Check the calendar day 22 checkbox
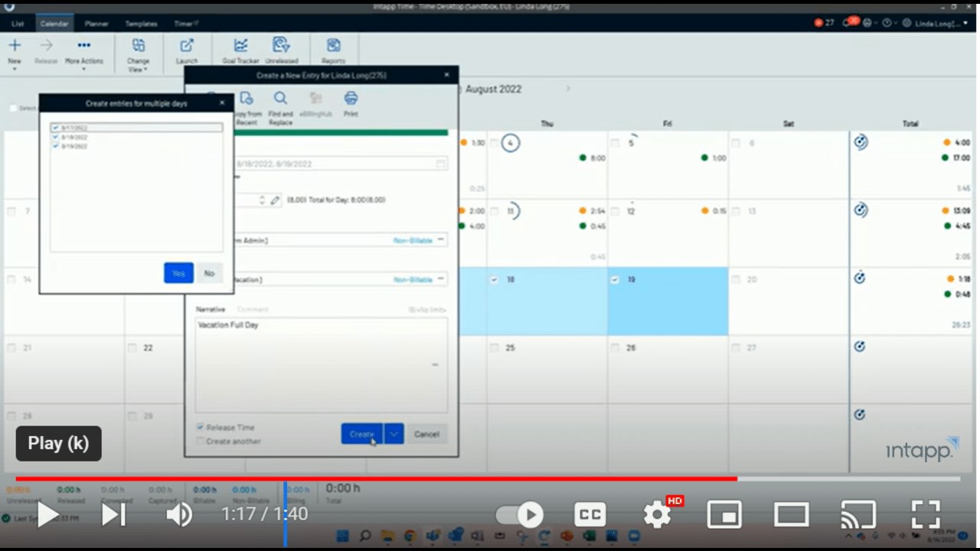980x551 pixels. coord(132,347)
